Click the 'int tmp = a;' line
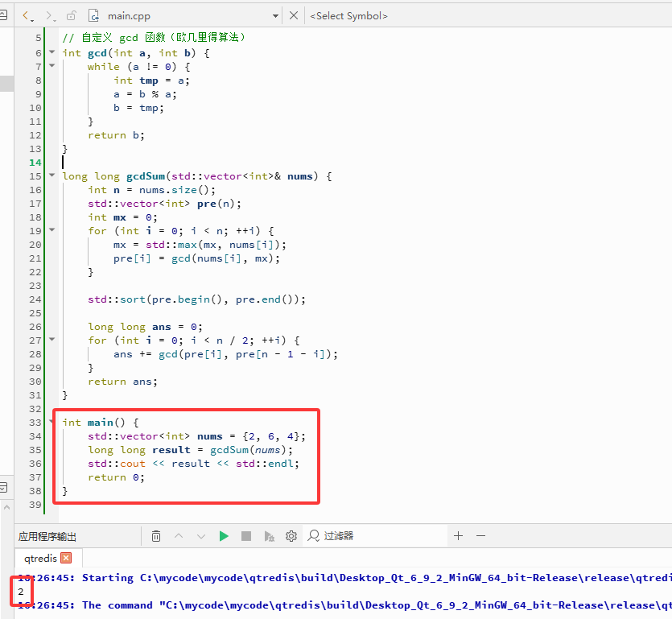 (x=152, y=80)
